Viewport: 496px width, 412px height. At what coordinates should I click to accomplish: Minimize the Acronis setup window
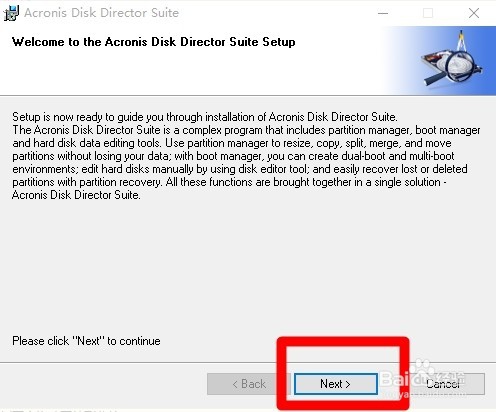click(383, 13)
